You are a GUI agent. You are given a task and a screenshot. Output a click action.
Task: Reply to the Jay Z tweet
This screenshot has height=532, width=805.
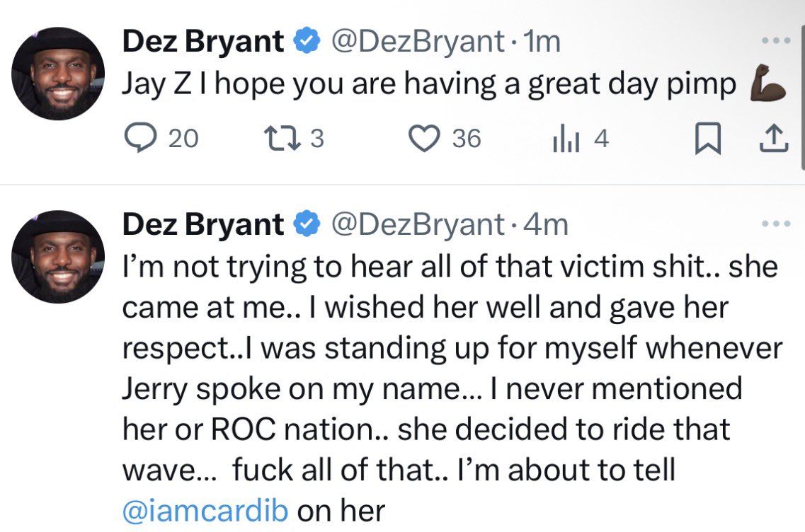pyautogui.click(x=161, y=138)
